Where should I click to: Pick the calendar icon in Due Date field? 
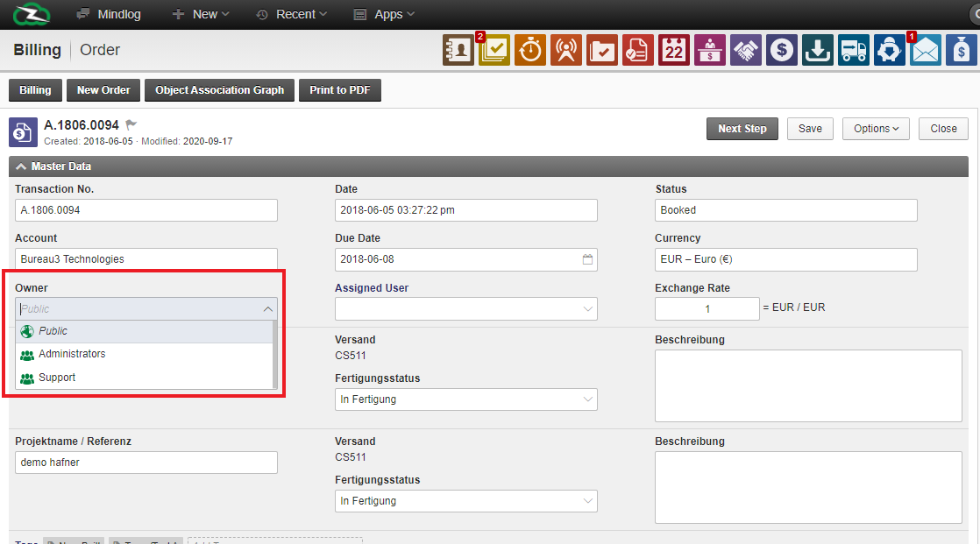(588, 260)
